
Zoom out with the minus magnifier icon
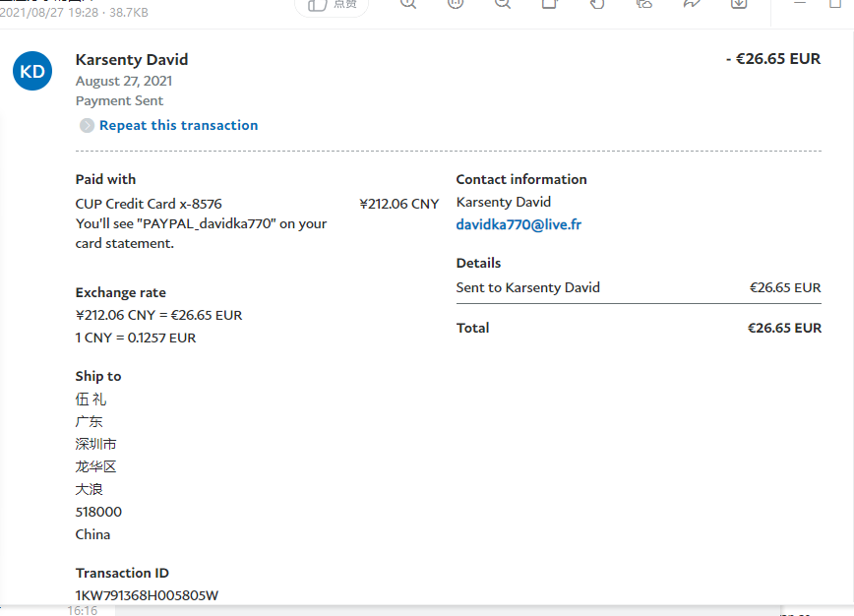tap(503, 4)
